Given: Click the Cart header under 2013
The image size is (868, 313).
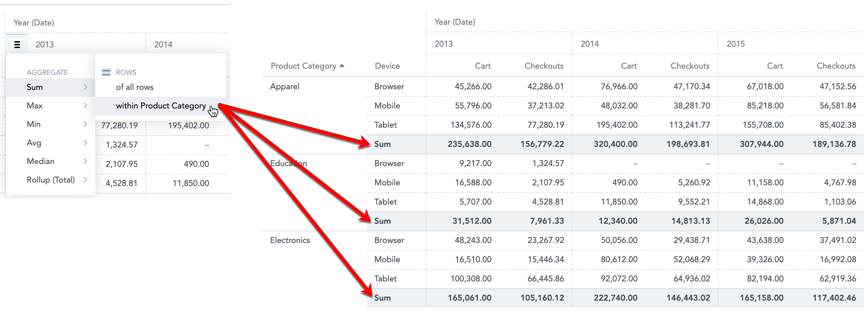Looking at the screenshot, I should click(483, 66).
